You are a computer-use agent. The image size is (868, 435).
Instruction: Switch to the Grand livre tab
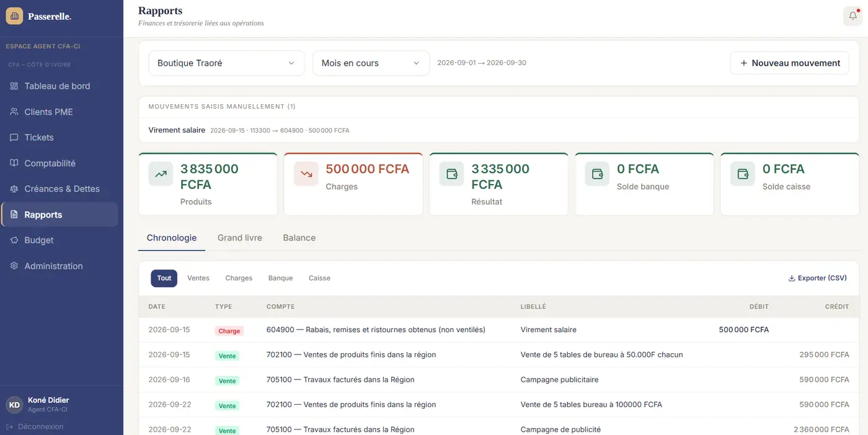point(240,238)
